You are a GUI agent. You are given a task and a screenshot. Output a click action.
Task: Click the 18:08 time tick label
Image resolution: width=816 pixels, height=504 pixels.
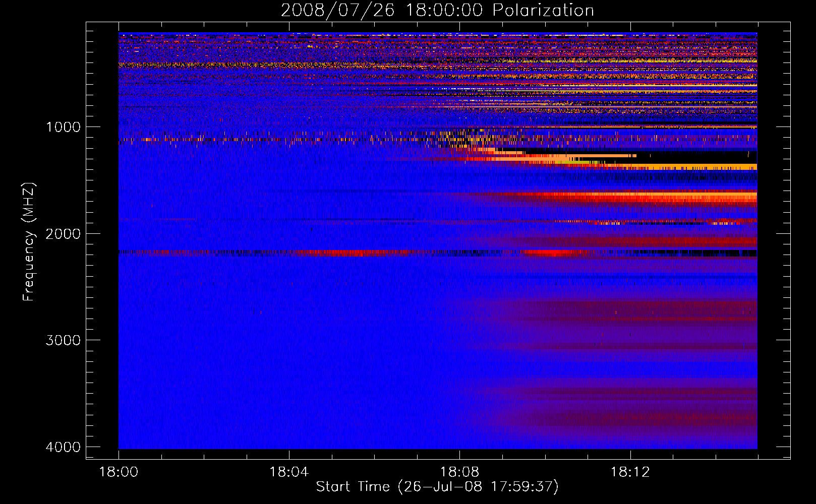pyautogui.click(x=459, y=472)
